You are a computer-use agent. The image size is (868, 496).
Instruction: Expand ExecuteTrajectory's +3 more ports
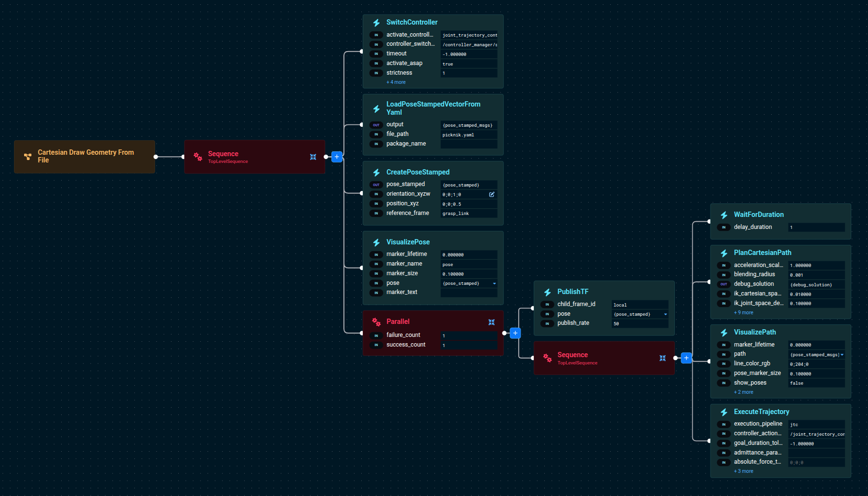pos(743,471)
